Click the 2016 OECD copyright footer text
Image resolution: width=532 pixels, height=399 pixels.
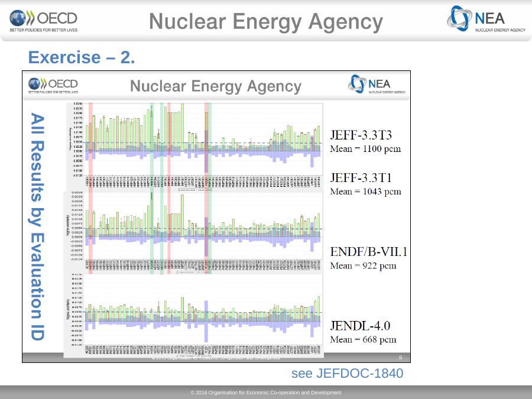265,392
